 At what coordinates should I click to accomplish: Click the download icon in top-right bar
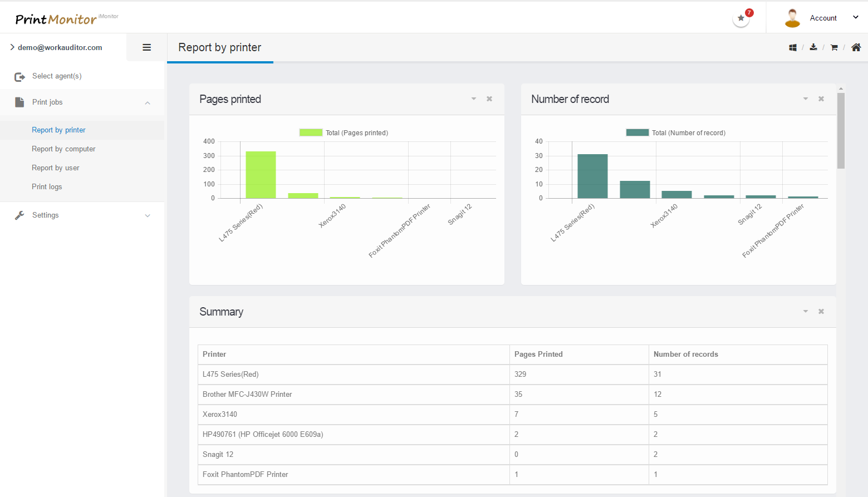coord(813,47)
